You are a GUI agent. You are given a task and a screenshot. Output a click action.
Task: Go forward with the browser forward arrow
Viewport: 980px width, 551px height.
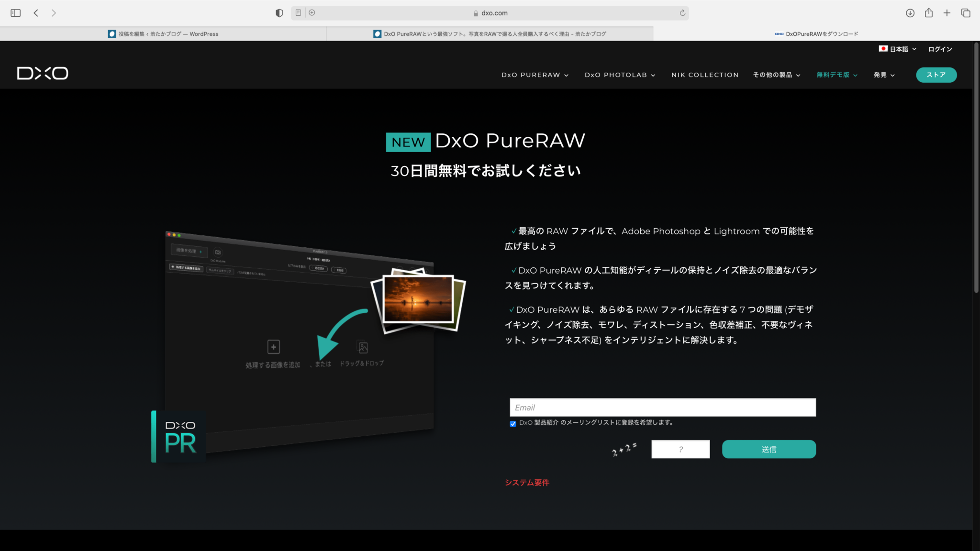[54, 13]
